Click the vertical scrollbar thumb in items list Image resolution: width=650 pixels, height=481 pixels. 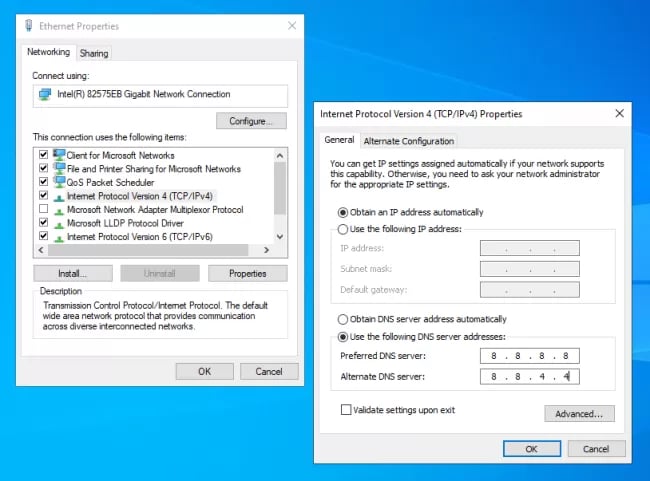tap(280, 188)
